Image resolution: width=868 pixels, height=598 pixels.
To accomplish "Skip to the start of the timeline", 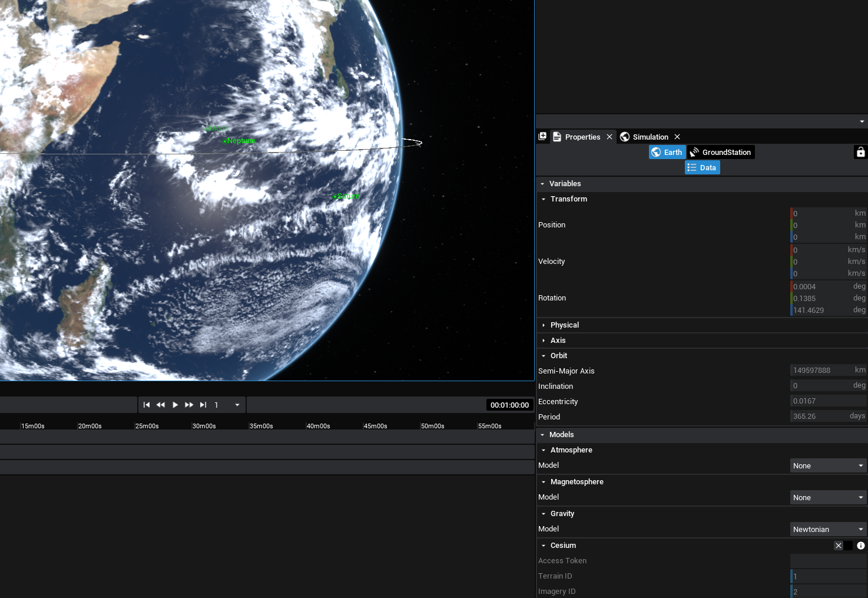I will point(147,405).
